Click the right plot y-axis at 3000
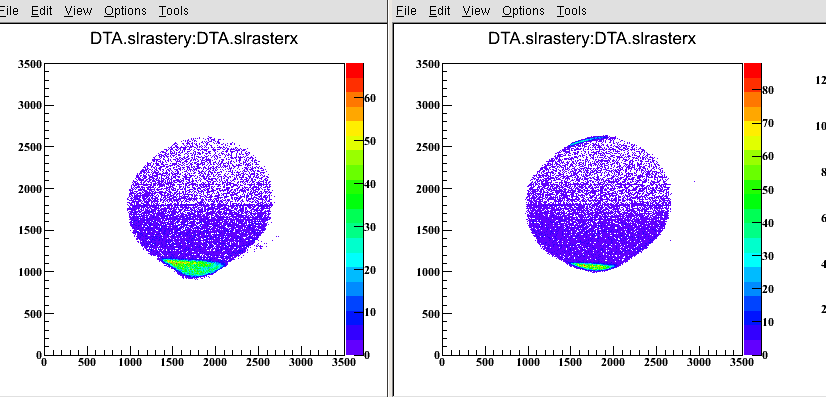Screen dimensions: 826x397 point(427,105)
